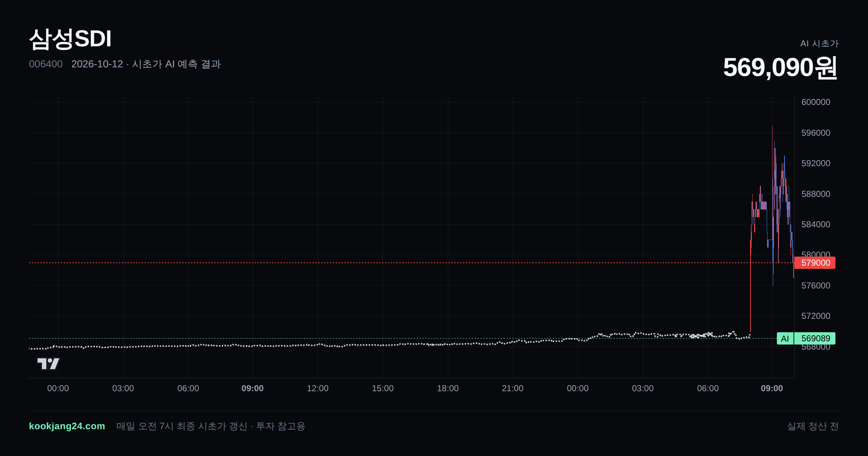
Task: Click the 596000 price axis label
Action: coord(816,133)
